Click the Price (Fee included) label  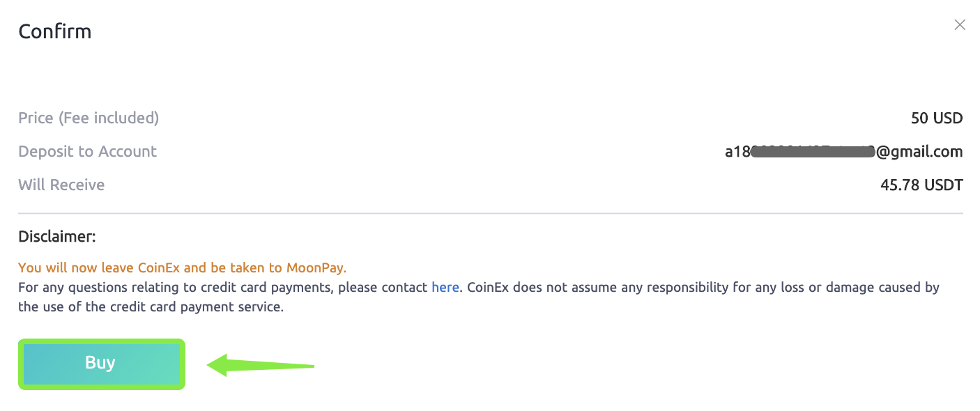pyautogui.click(x=88, y=118)
